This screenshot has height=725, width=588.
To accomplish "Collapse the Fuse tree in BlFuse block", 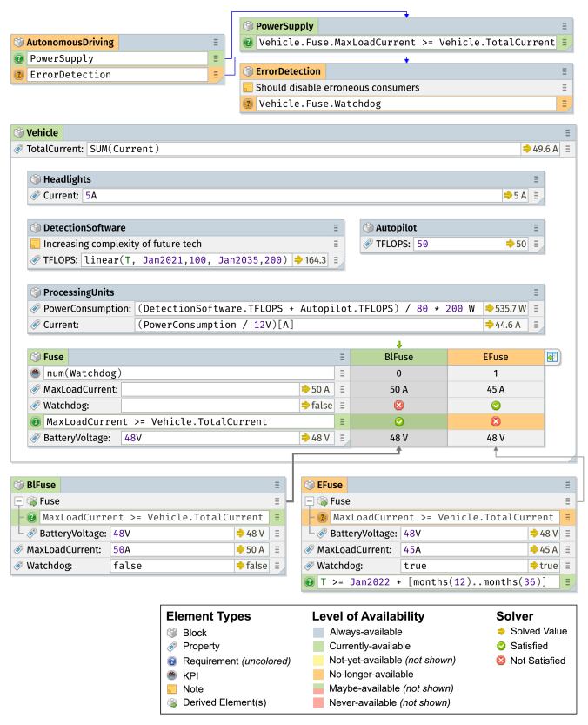I will point(19,500).
